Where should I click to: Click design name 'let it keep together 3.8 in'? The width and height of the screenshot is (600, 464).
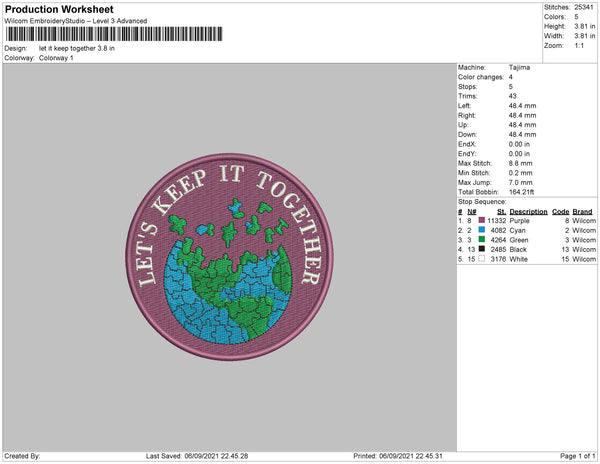coord(77,48)
